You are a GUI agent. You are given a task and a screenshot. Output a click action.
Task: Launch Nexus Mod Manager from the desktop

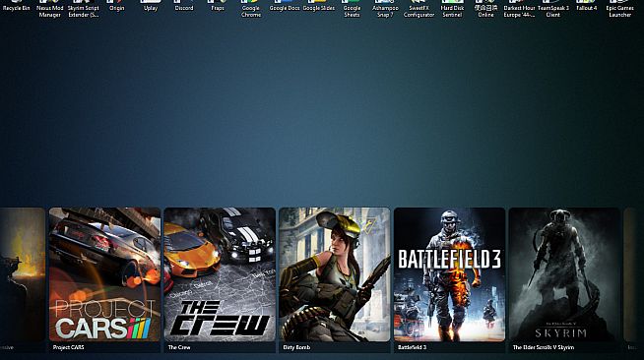click(x=49, y=10)
